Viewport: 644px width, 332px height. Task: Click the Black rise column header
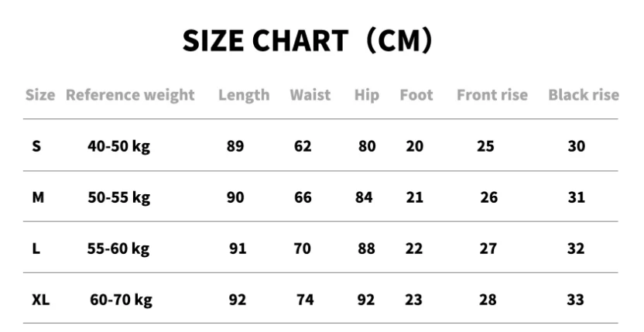(583, 95)
